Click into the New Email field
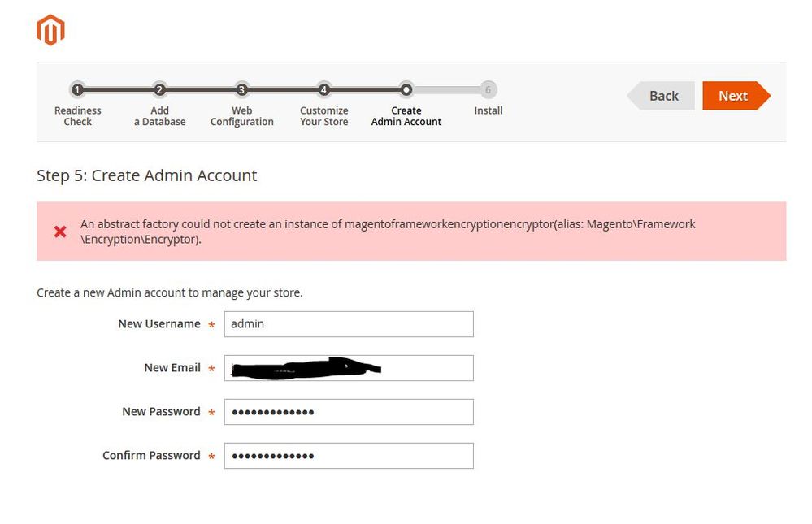812x524 pixels. [348, 368]
